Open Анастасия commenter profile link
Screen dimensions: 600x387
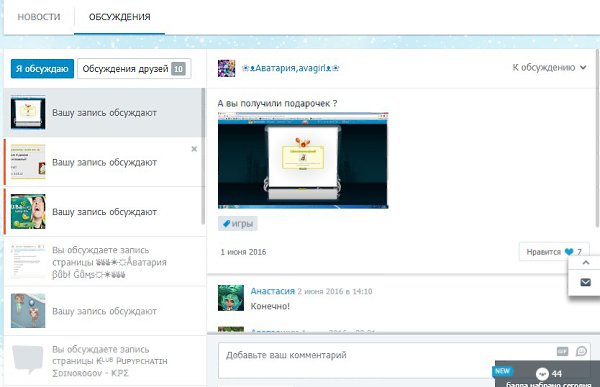[272, 291]
